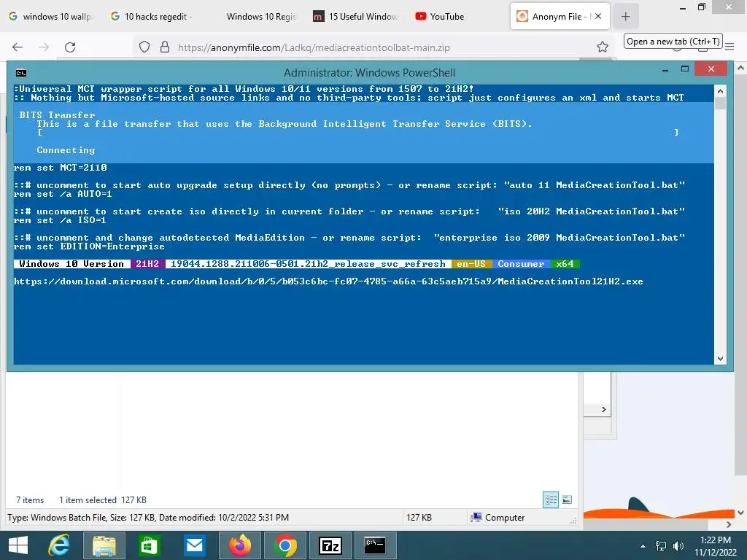The width and height of the screenshot is (747, 560).
Task: Click the network tray icon
Action: (x=661, y=546)
